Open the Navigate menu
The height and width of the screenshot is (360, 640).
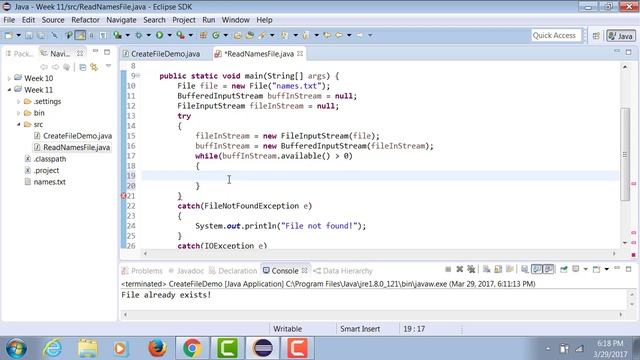click(121, 20)
